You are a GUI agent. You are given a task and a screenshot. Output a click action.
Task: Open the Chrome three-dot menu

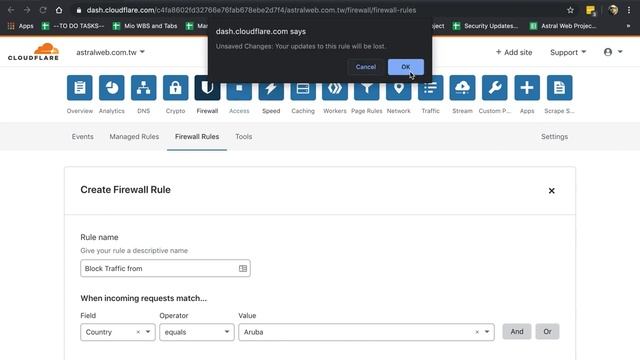click(629, 10)
